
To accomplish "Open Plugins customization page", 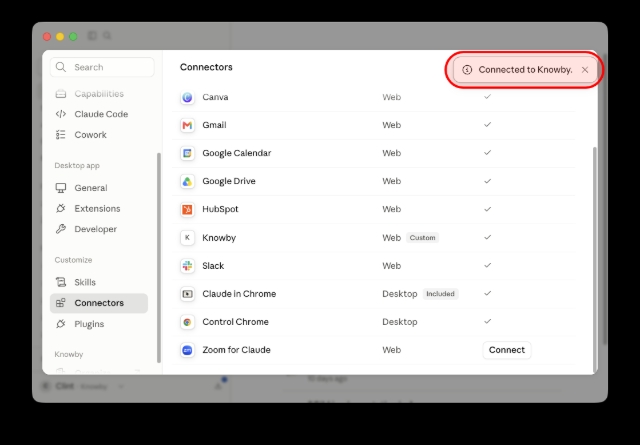I will coord(99,324).
